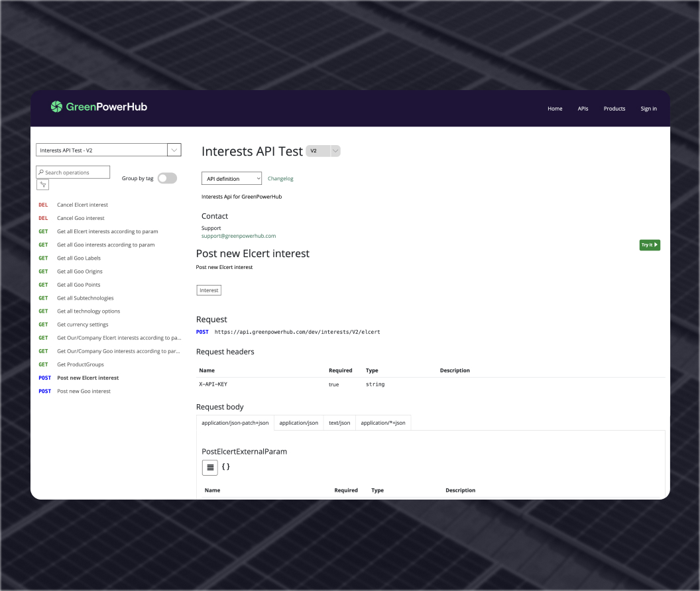Click the Interest tag label

tap(209, 290)
